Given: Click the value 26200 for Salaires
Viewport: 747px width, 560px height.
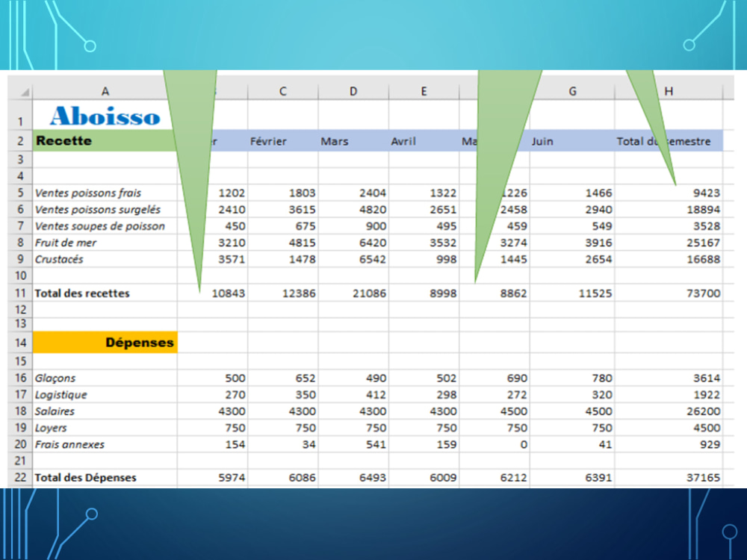Looking at the screenshot, I should (x=703, y=411).
